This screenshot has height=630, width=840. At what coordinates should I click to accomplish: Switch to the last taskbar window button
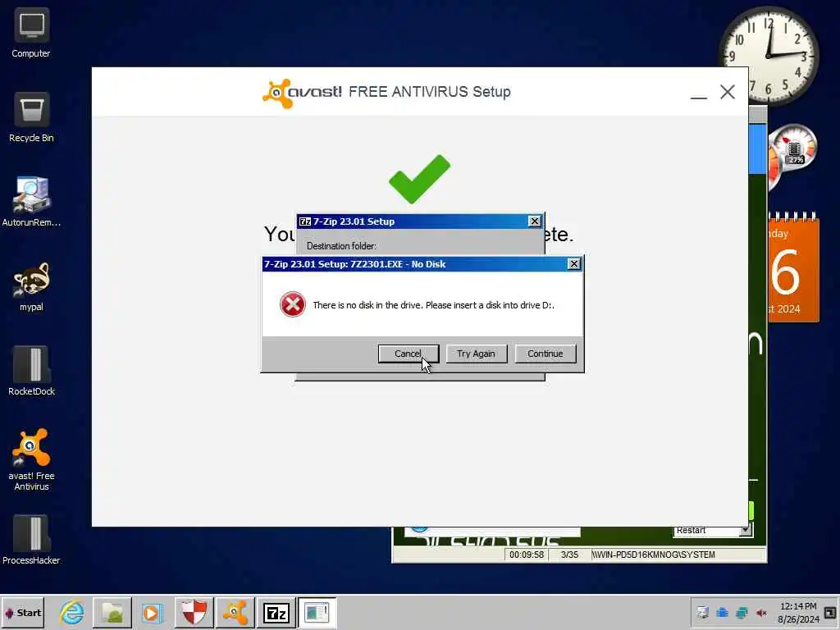coord(317,613)
